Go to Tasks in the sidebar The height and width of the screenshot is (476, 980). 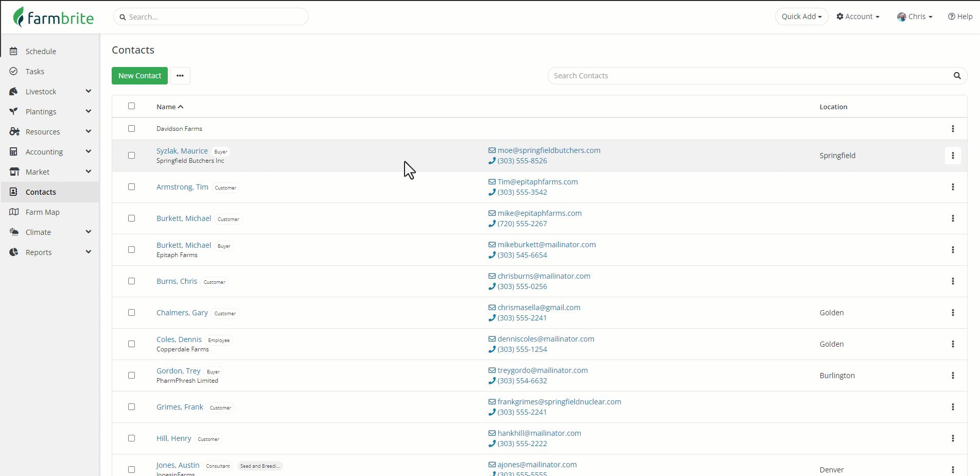[x=35, y=72]
